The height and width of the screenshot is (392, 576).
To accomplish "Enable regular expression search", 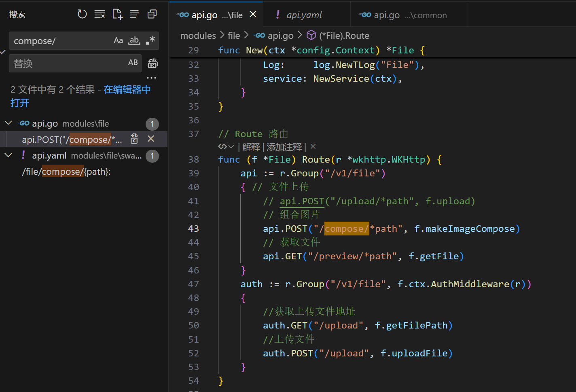I will point(150,40).
